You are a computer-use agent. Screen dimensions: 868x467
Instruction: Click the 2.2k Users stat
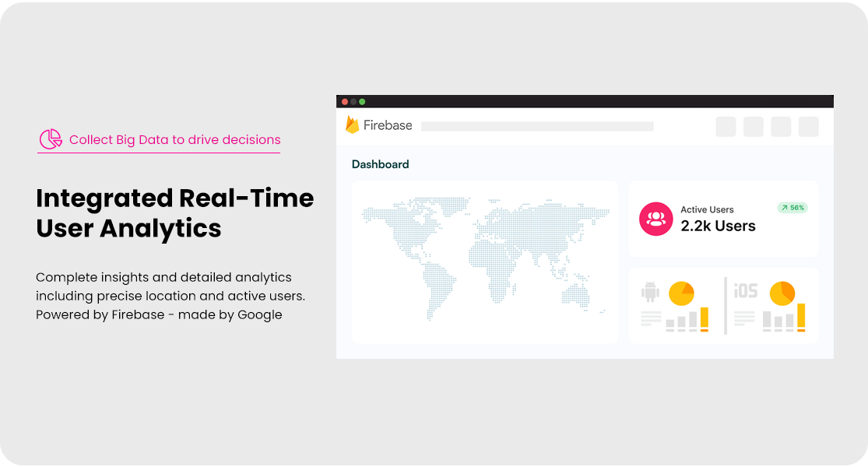pyautogui.click(x=718, y=226)
